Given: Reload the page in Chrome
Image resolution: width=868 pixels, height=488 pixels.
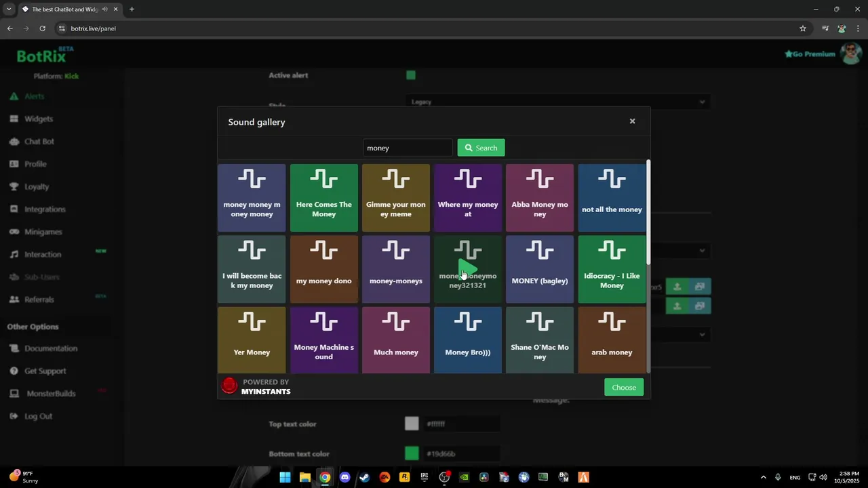Looking at the screenshot, I should [x=42, y=28].
